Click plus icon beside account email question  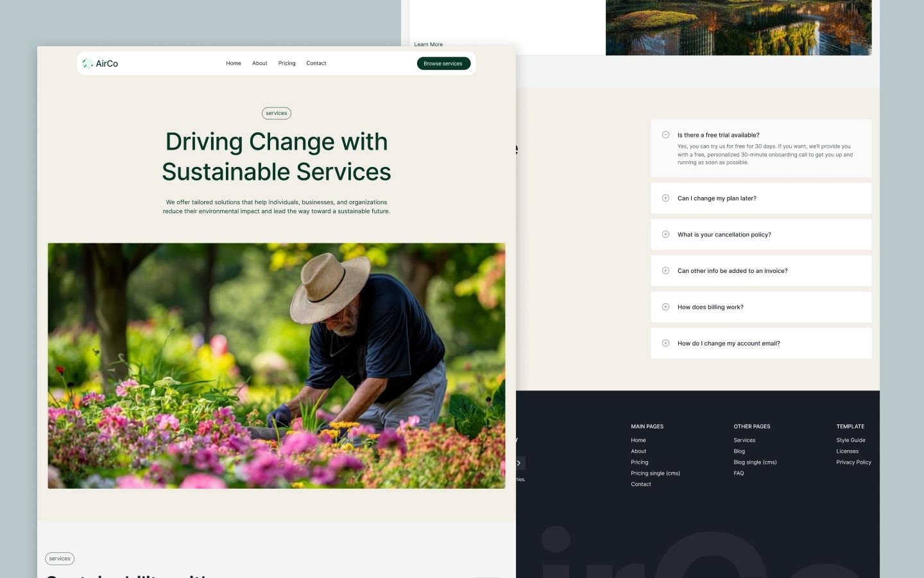click(665, 344)
